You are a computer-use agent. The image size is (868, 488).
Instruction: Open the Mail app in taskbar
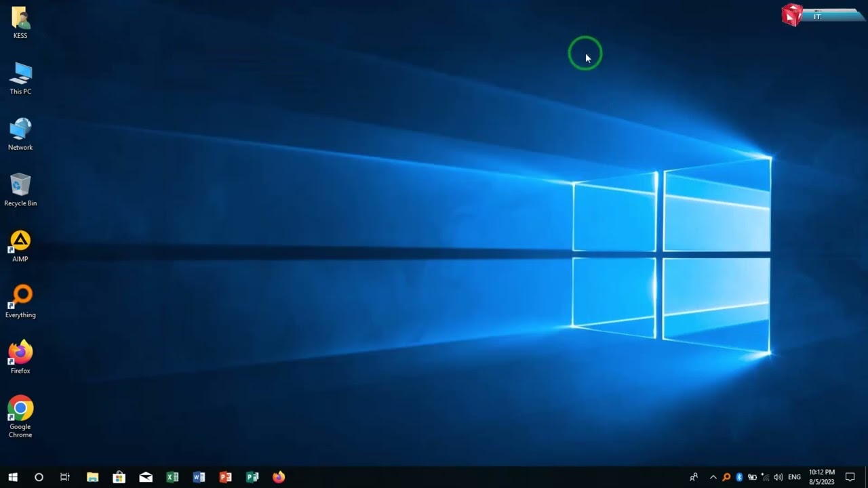coord(146,477)
